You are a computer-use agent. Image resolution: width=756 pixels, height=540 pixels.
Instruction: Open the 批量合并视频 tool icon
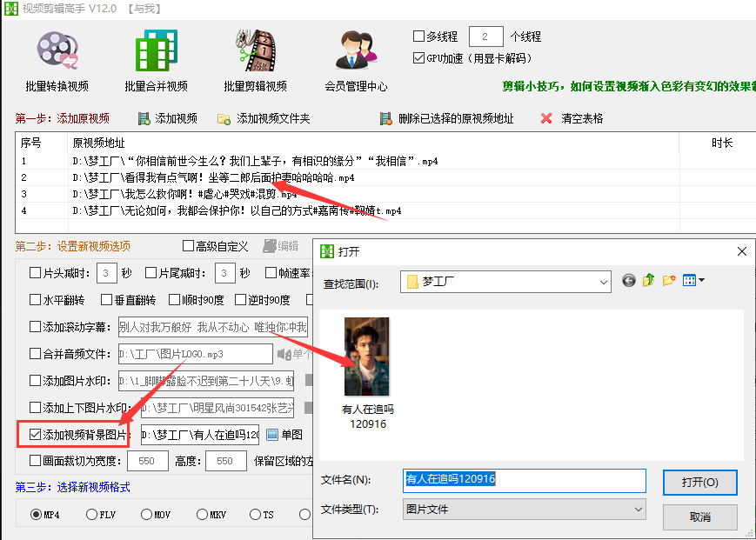tap(157, 50)
